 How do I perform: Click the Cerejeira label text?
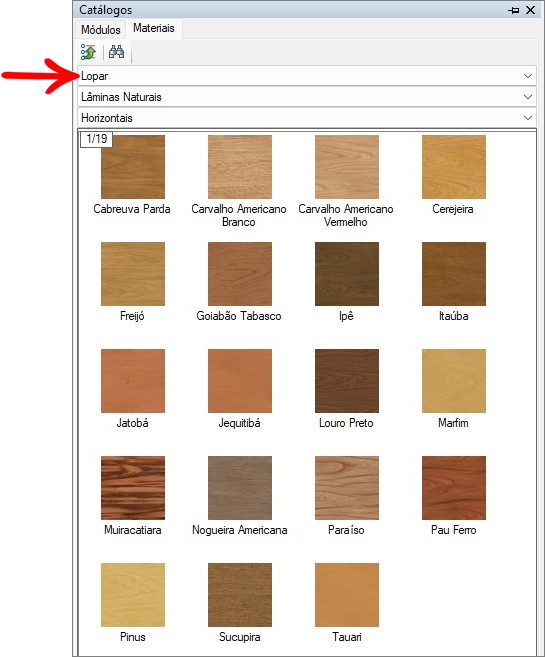453,209
